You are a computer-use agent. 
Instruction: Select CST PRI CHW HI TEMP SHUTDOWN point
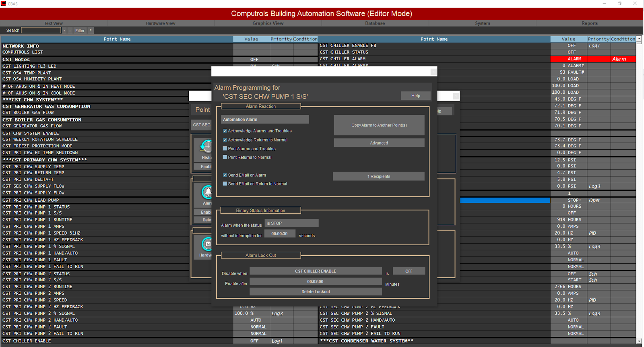pos(95,153)
